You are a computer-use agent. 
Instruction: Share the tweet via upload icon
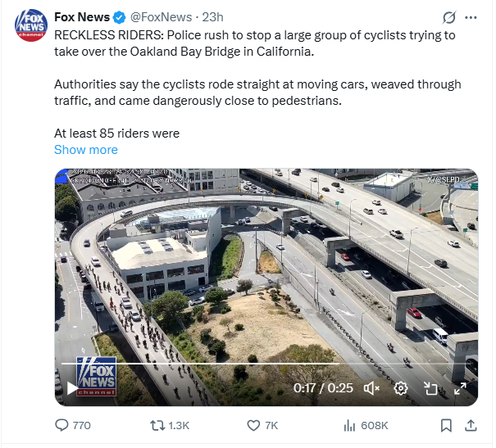coord(471,425)
